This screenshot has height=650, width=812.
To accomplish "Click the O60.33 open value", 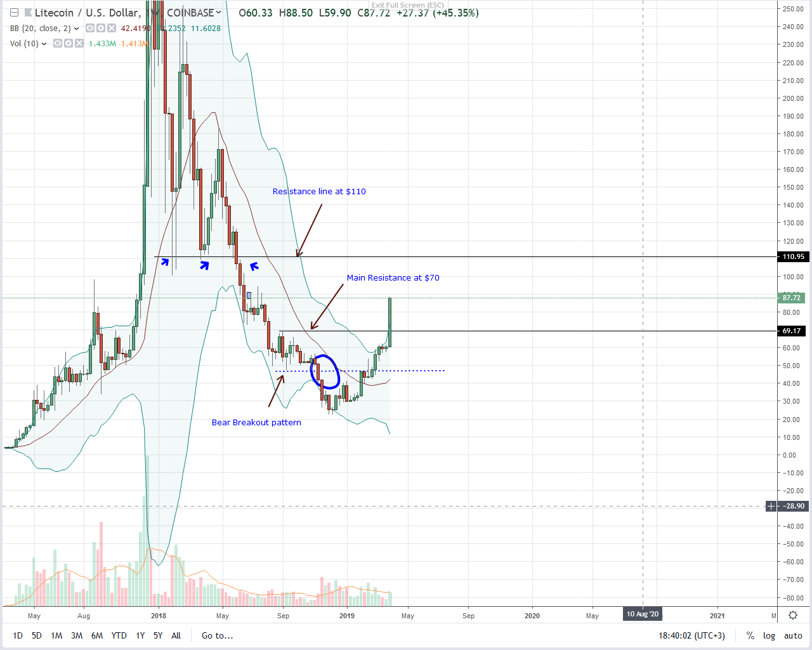I will 256,13.
